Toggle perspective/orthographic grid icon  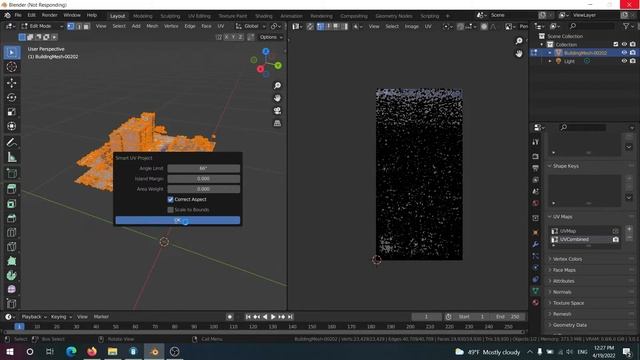[x=277, y=123]
